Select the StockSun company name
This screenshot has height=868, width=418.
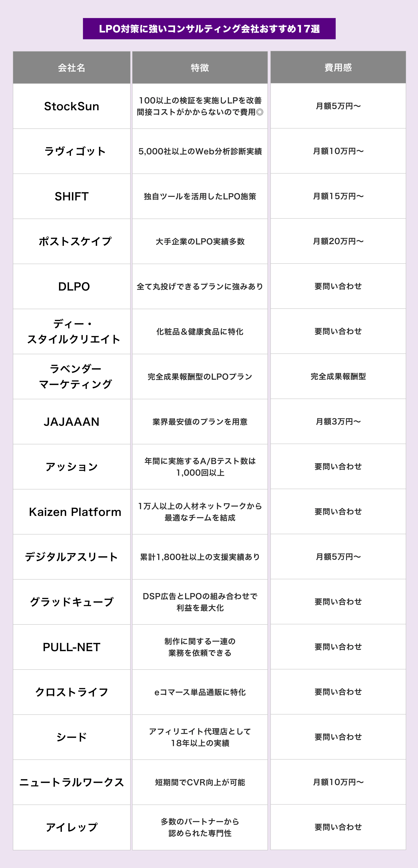(x=71, y=106)
